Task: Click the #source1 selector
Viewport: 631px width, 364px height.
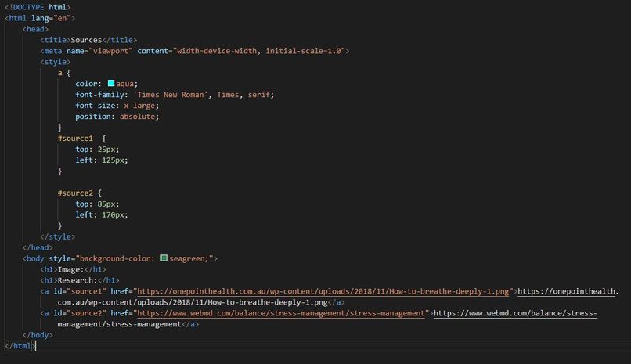Action: click(75, 139)
